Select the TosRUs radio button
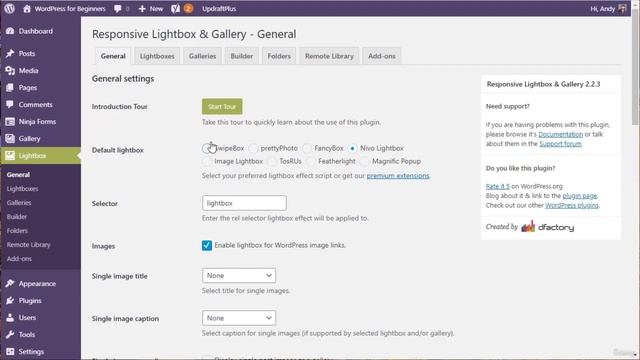 pyautogui.click(x=272, y=161)
